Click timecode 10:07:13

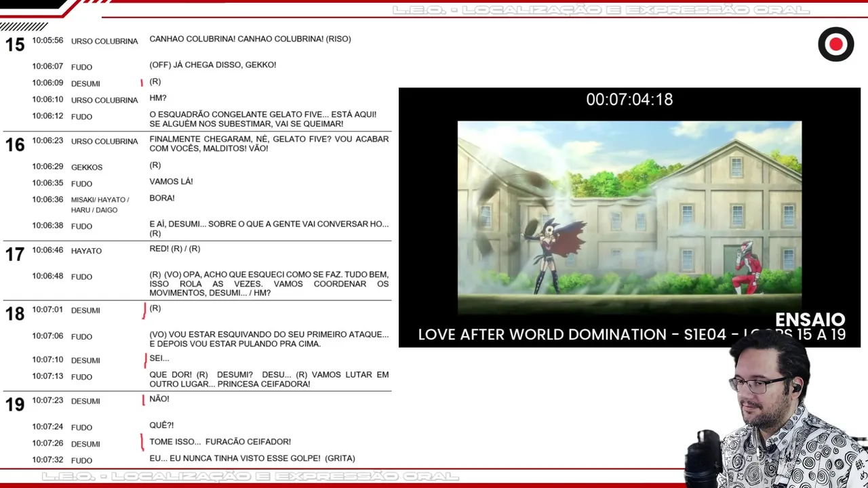pos(47,376)
